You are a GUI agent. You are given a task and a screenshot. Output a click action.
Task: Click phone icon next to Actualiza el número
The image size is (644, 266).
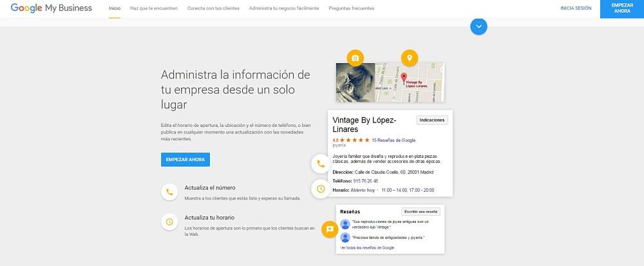point(169,192)
